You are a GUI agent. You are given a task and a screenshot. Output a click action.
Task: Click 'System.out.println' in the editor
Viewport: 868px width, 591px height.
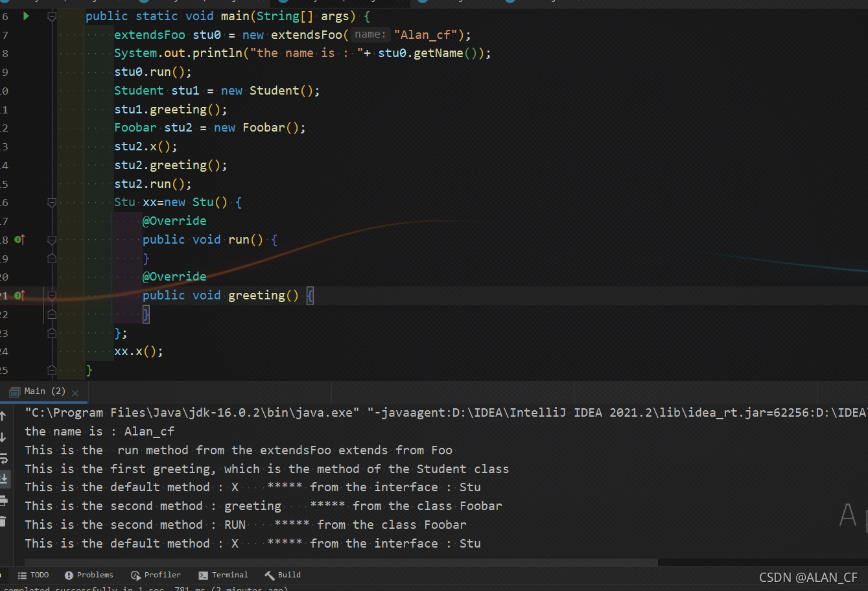coord(178,53)
